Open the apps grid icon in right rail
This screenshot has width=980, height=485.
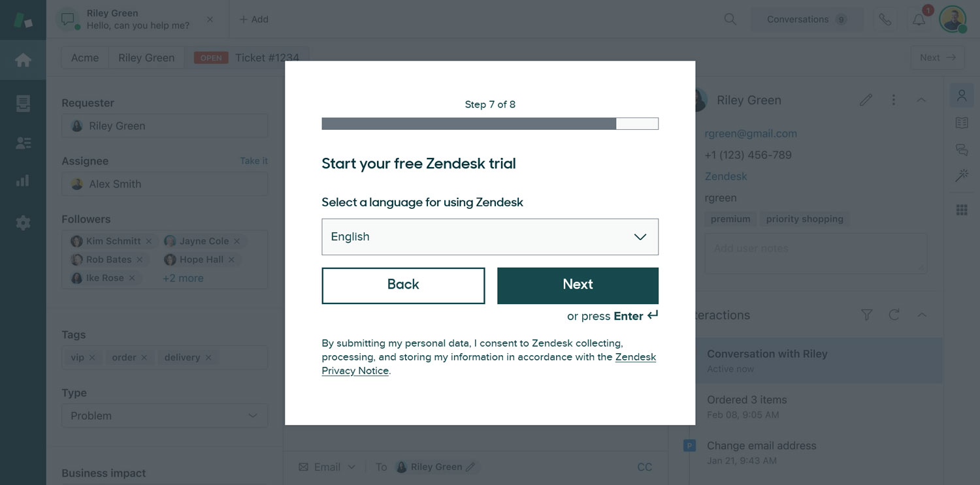(x=961, y=210)
